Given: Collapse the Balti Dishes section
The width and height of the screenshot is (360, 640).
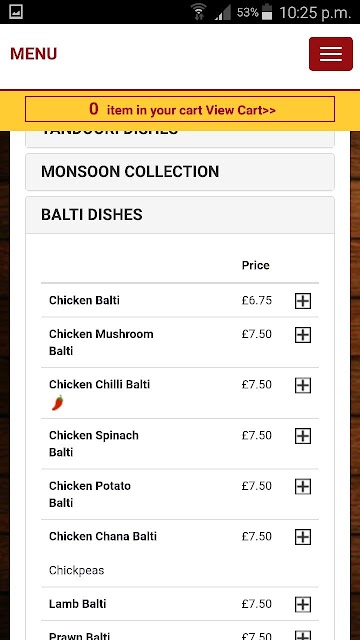Looking at the screenshot, I should click(x=180, y=215).
